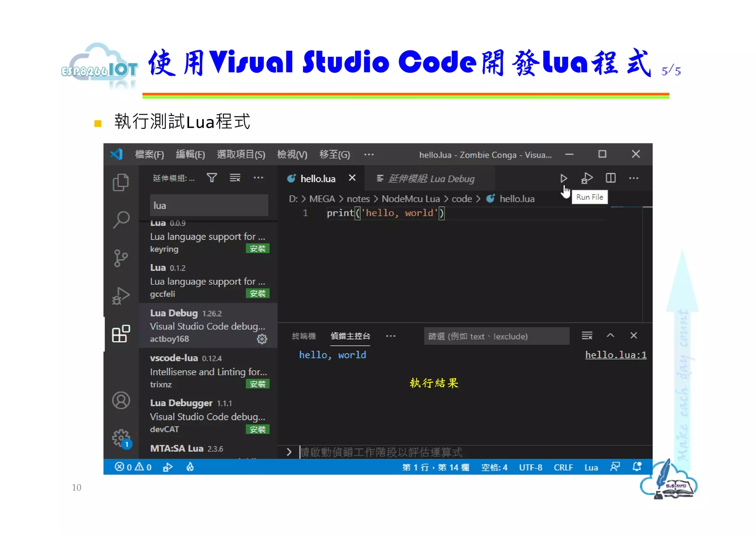Open extensions panel more actions ellipsis

258,178
